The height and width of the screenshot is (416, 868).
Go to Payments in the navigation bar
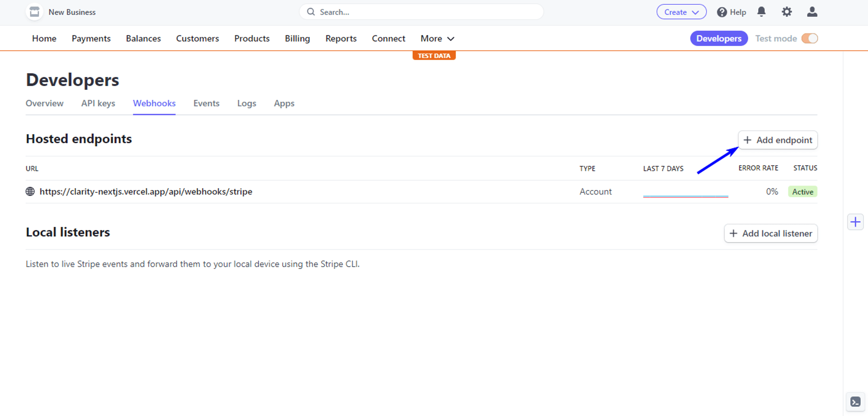pos(91,39)
